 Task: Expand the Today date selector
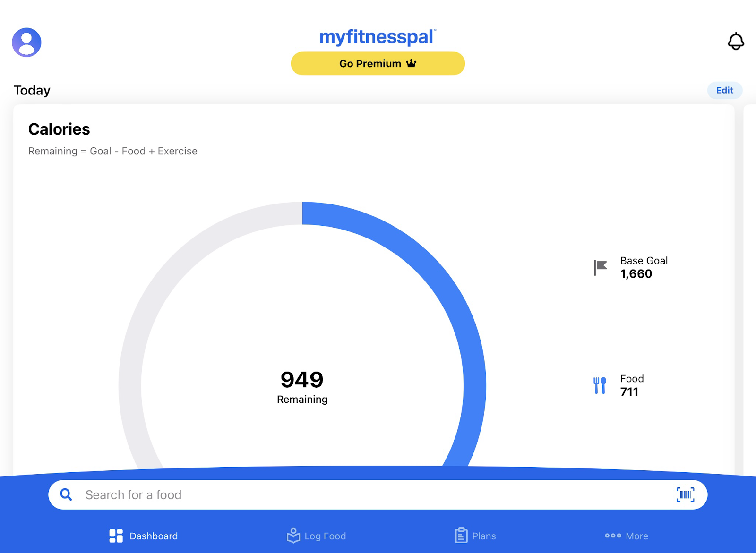(32, 90)
